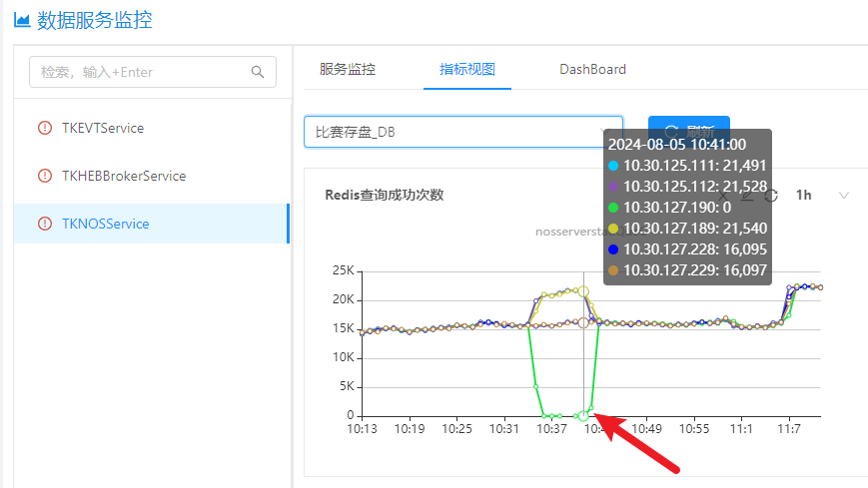
Task: Click the search magnifier icon
Action: pyautogui.click(x=258, y=71)
